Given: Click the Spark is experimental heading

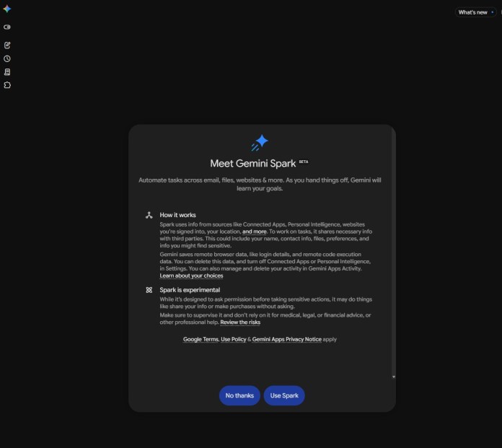Looking at the screenshot, I should (x=190, y=290).
